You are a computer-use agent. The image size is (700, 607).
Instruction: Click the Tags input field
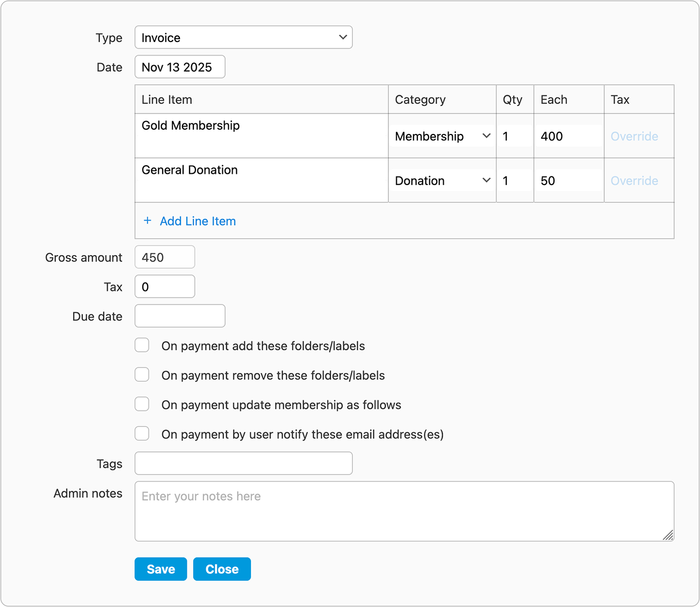coord(243,463)
